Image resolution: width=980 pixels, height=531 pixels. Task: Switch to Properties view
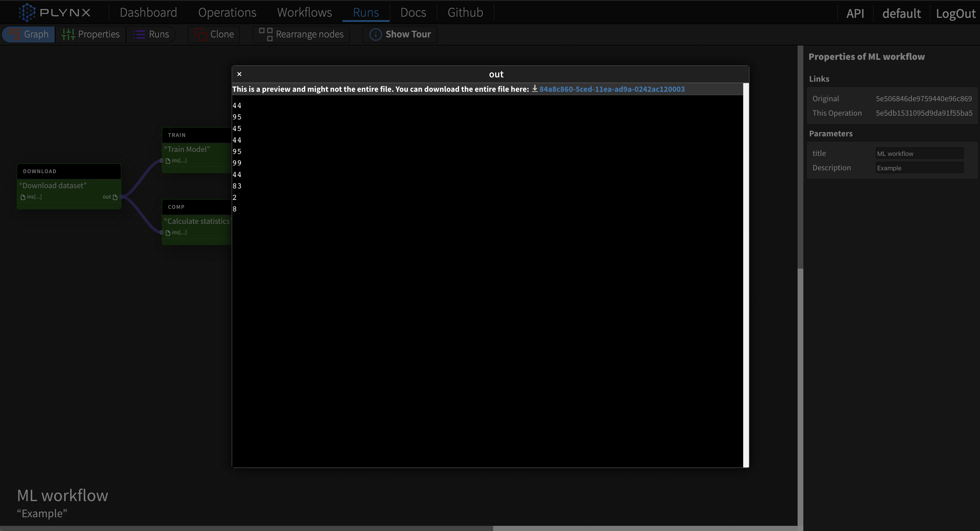(91, 34)
